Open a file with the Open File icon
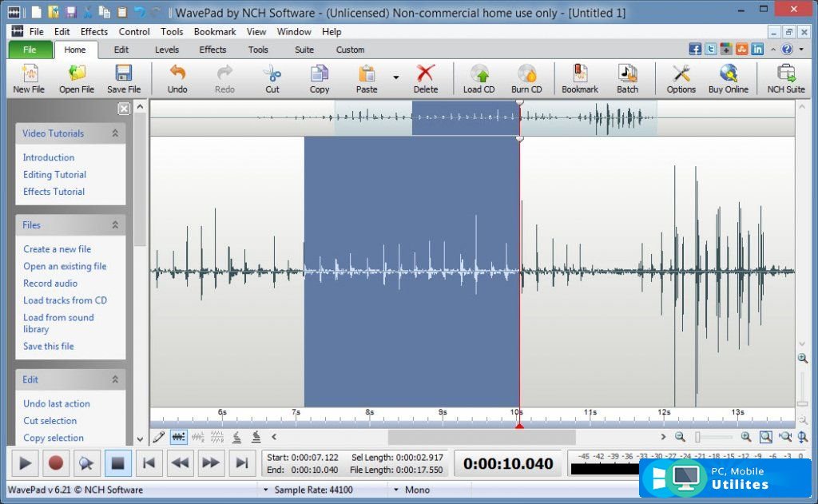Image resolution: width=818 pixels, height=504 pixels. [77, 78]
